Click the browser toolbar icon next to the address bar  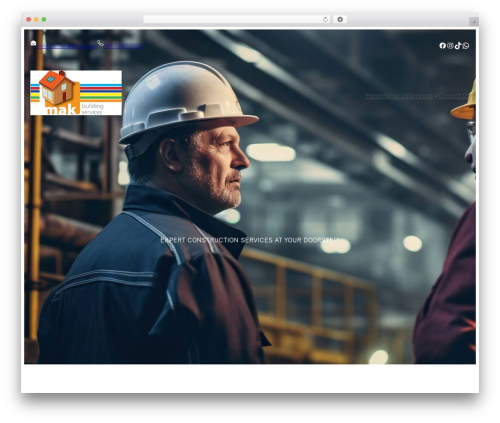340,19
